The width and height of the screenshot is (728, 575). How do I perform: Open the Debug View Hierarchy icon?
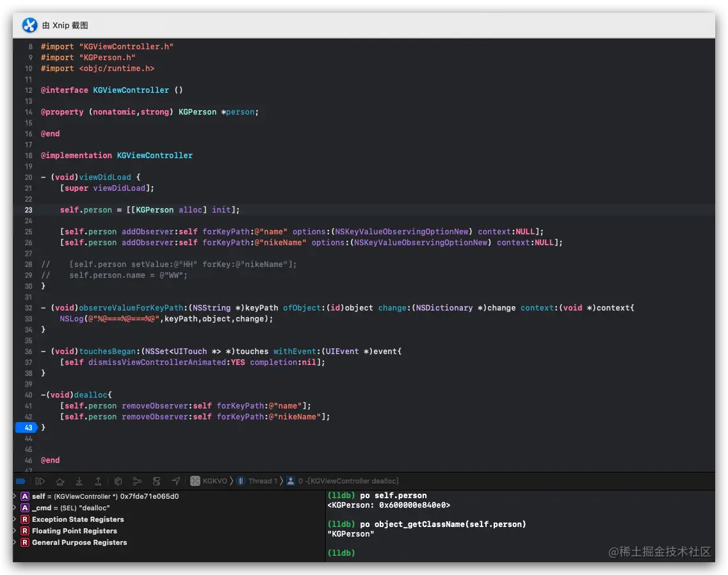coord(118,481)
